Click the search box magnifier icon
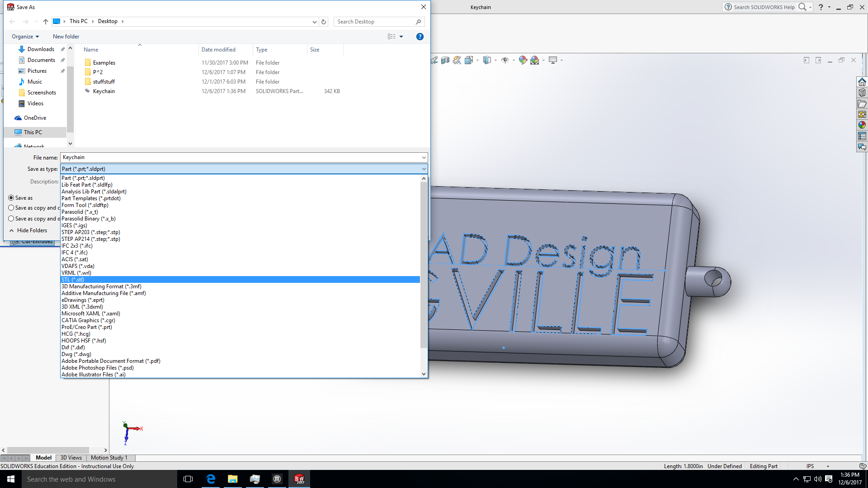This screenshot has height=488, width=868. point(419,21)
